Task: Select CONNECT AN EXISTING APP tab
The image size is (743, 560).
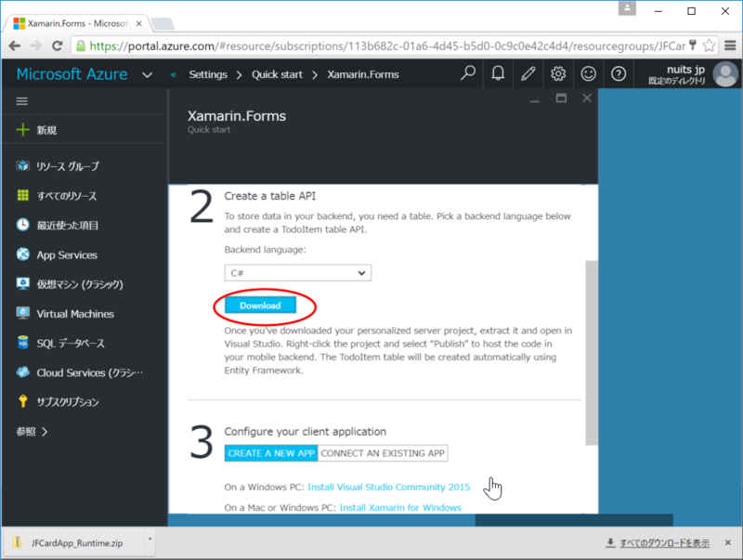Action: 383,453
